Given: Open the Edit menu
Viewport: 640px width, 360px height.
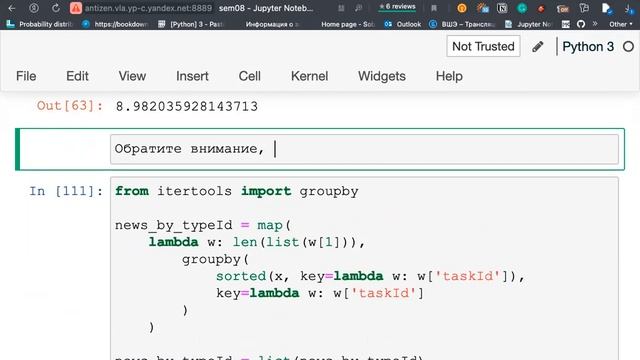Looking at the screenshot, I should 77,76.
